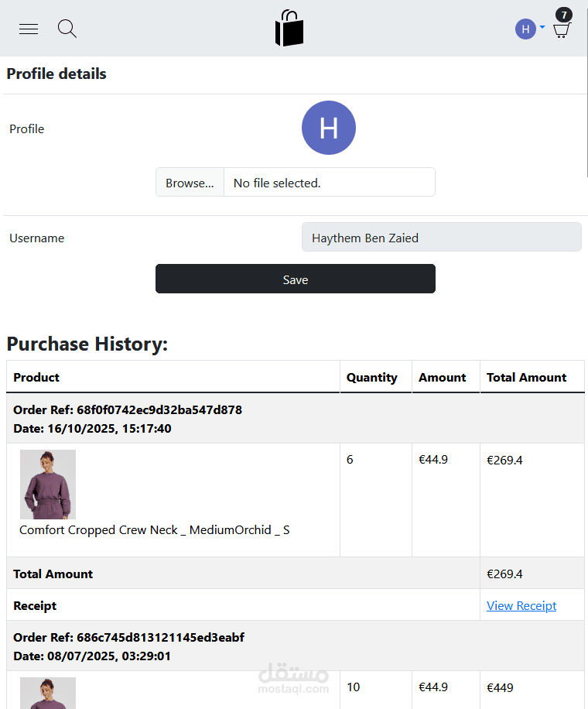Click the first order's purple sweater thumbnail
The width and height of the screenshot is (588, 709).
click(48, 484)
